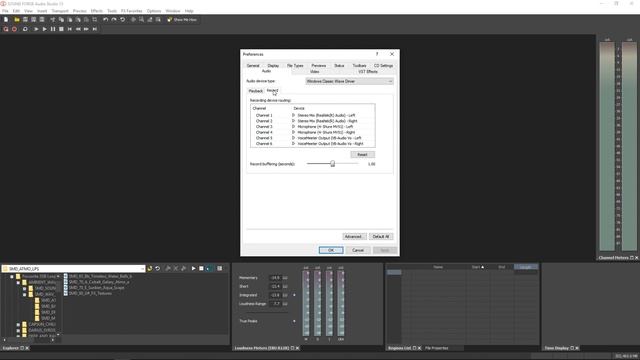Click the Reset button in Preferences
640x360 pixels.
pos(362,155)
